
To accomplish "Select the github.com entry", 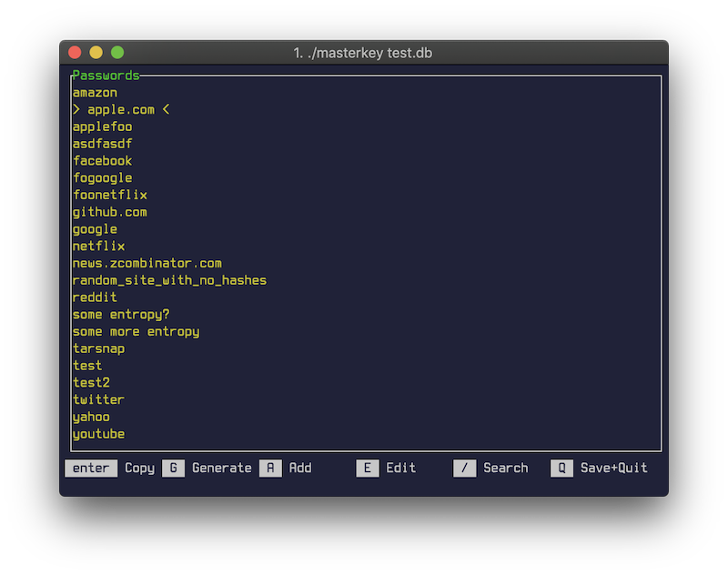I will pyautogui.click(x=110, y=212).
